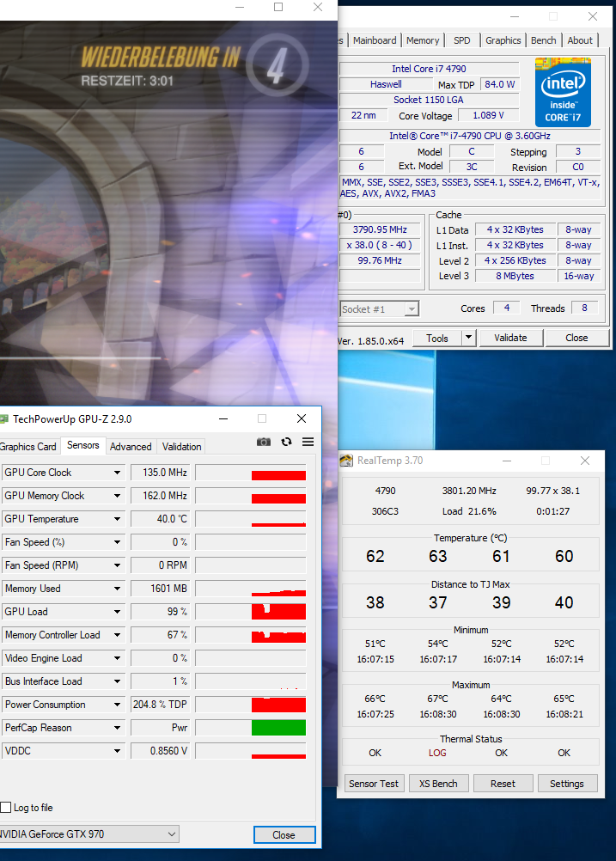
Task: Click the RealTemp 3801.20 MHz reading
Action: (x=469, y=491)
